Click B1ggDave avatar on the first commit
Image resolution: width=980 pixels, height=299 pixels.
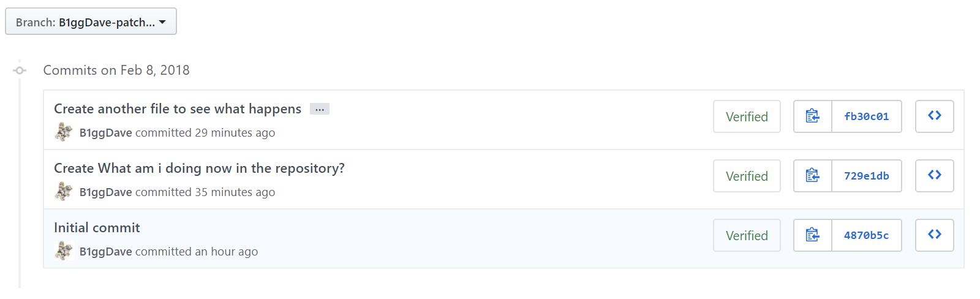pyautogui.click(x=64, y=132)
